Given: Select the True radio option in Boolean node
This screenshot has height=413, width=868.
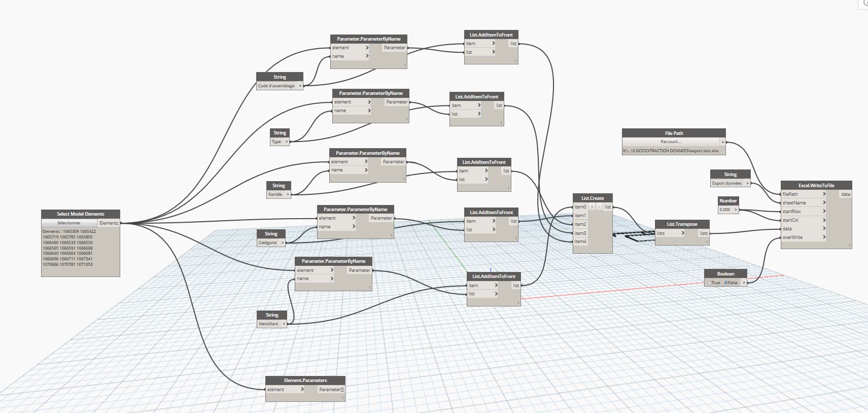Looking at the screenshot, I should [x=710, y=283].
